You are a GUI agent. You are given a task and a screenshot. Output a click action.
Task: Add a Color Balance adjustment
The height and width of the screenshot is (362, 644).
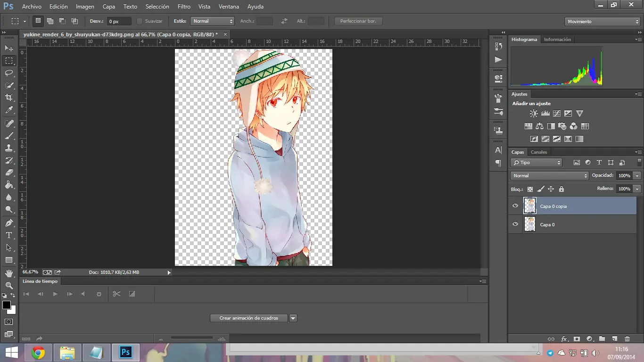point(540,126)
